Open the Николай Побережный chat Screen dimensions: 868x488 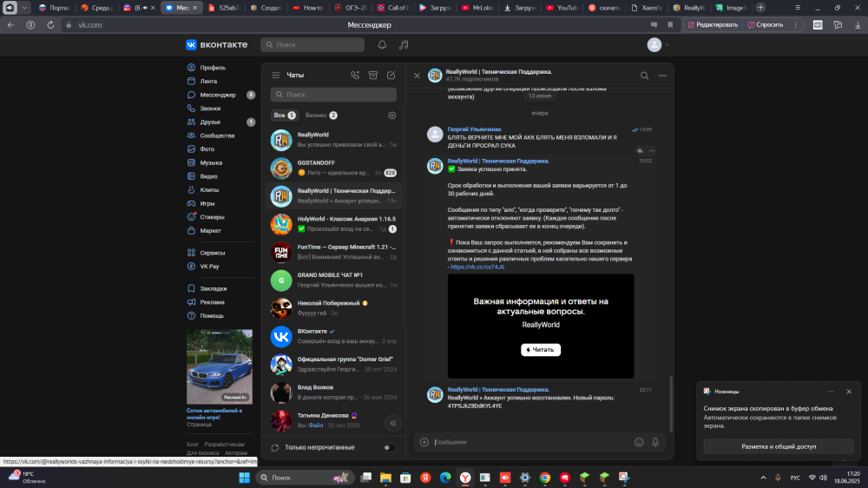pos(334,308)
